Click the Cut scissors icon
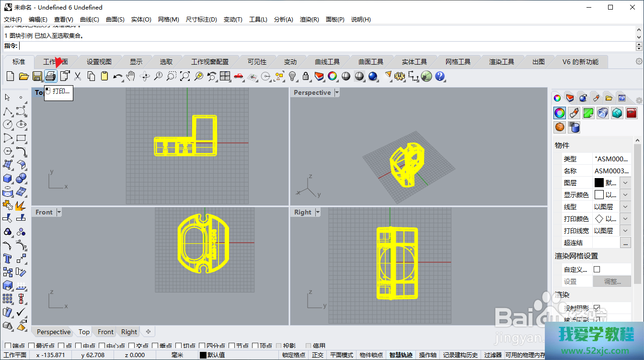This screenshot has width=644, height=360. (x=78, y=76)
